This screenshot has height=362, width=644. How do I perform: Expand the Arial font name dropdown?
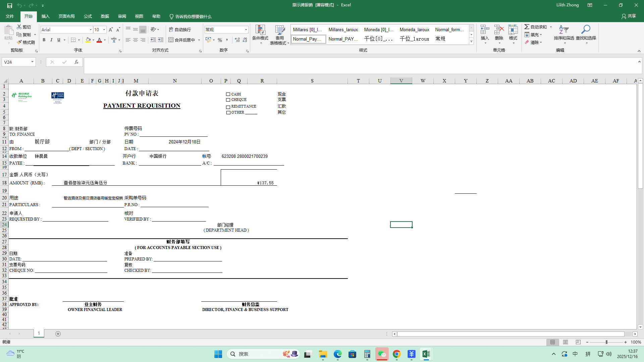click(91, 30)
